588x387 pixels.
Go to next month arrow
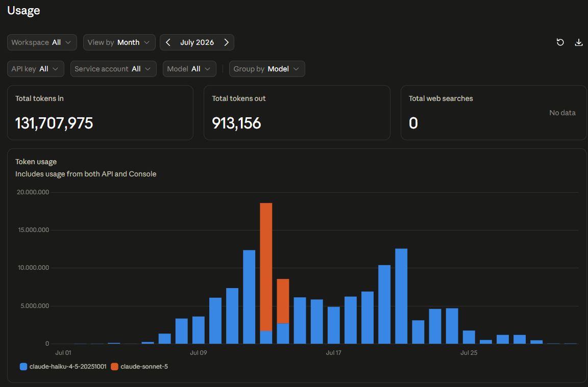pos(226,42)
